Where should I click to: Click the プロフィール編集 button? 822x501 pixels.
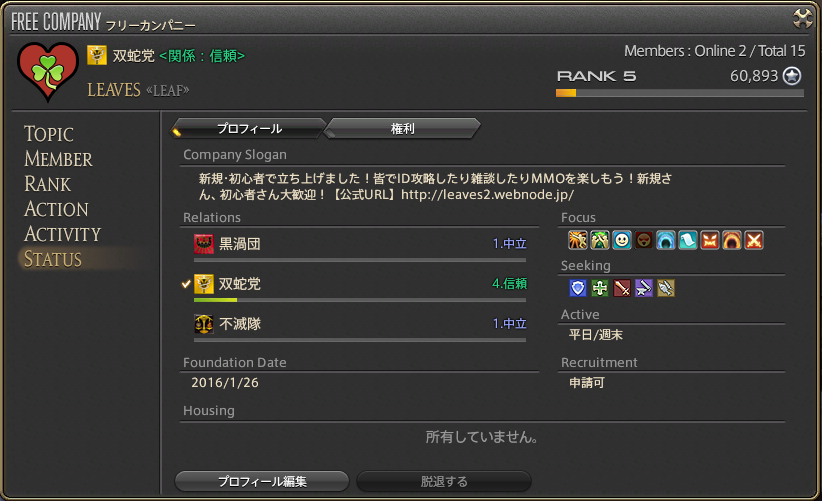click(262, 481)
